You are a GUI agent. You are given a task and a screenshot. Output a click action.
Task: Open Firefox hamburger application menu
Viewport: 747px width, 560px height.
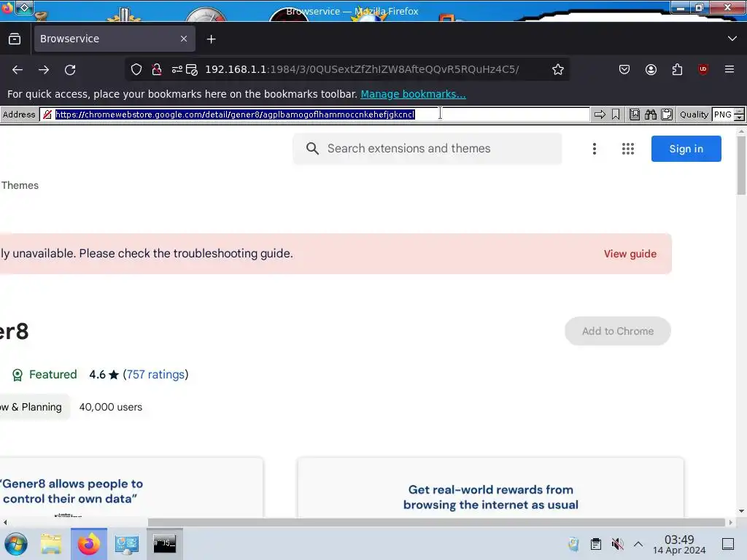[729, 69]
